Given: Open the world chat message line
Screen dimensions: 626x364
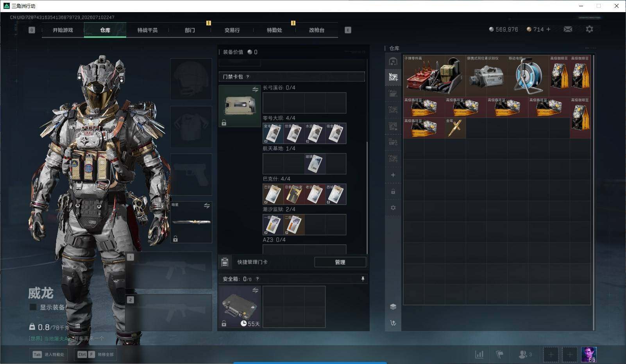Looking at the screenshot, I should pyautogui.click(x=66, y=339).
